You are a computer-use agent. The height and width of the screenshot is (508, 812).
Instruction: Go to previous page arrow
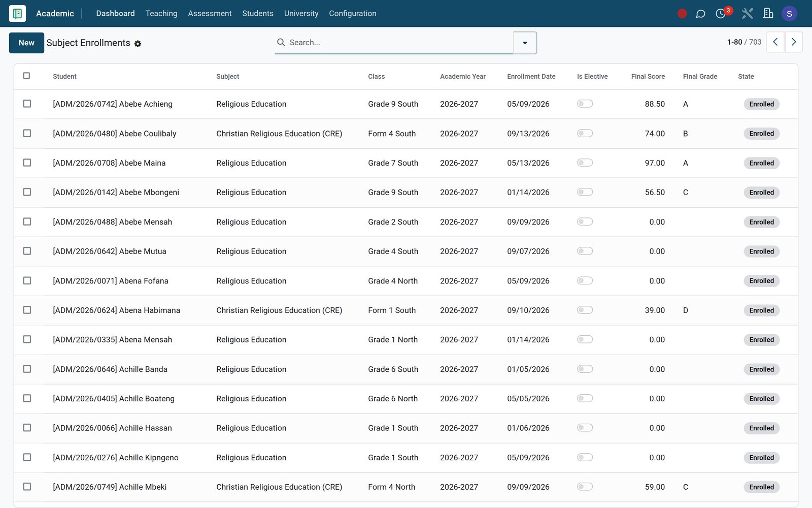pos(775,42)
